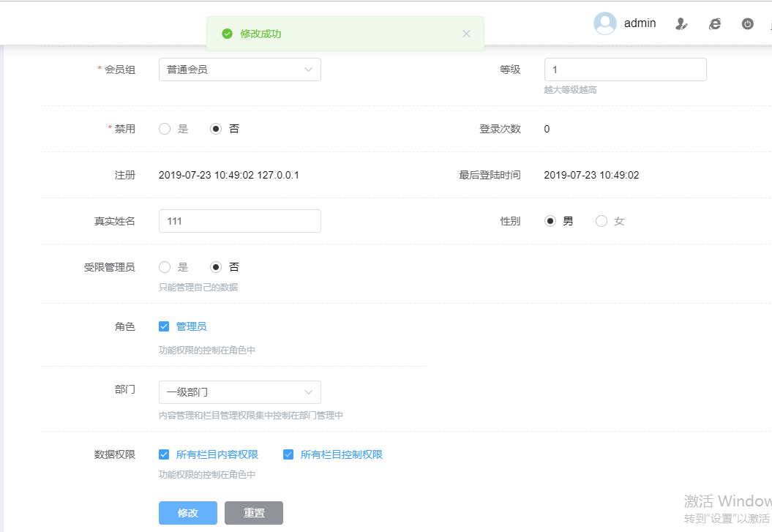Click the 修改成功 message text
The width and height of the screenshot is (772, 532).
pyautogui.click(x=261, y=34)
